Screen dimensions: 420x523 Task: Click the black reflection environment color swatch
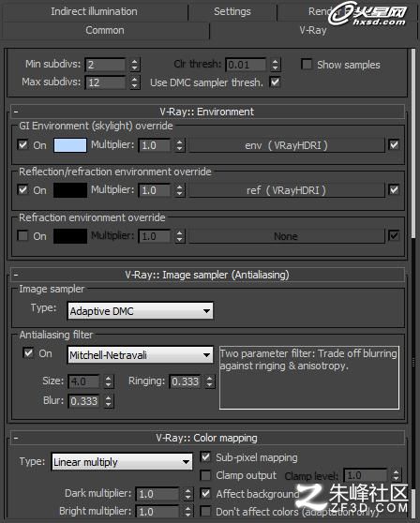70,190
